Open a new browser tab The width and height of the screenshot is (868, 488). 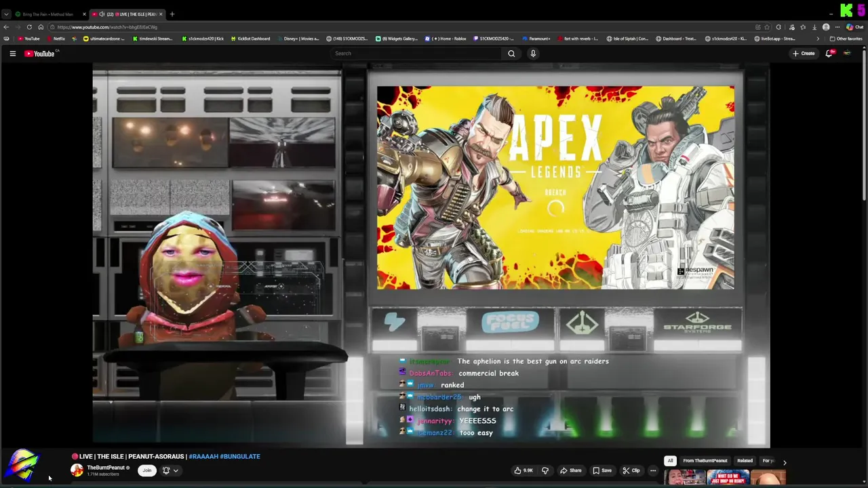pyautogui.click(x=172, y=14)
